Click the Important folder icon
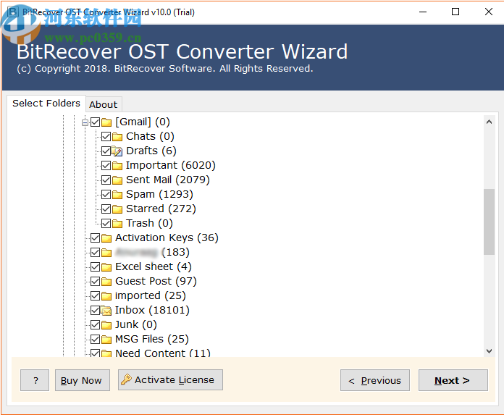Viewport: 504px width, 420px height. coord(117,166)
